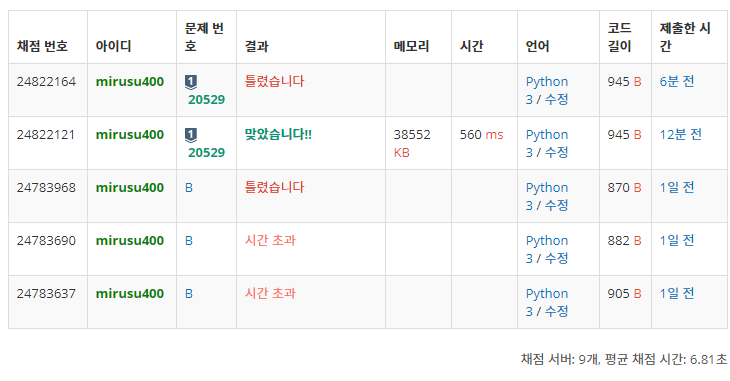Viewport: 730px width, 381px height.
Task: Open Python 3 source of submission 24822164
Action: 547,90
